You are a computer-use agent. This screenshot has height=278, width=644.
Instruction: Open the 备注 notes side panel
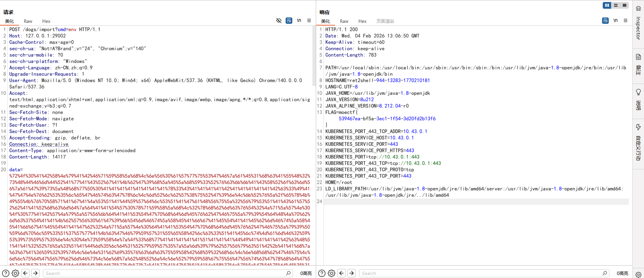[x=638, y=64]
